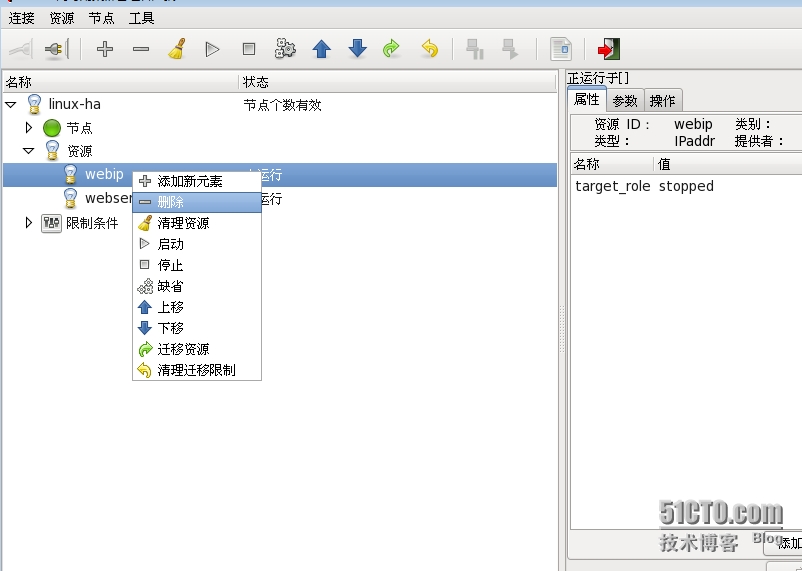Click the gray active node toolbar icon

coord(510,49)
